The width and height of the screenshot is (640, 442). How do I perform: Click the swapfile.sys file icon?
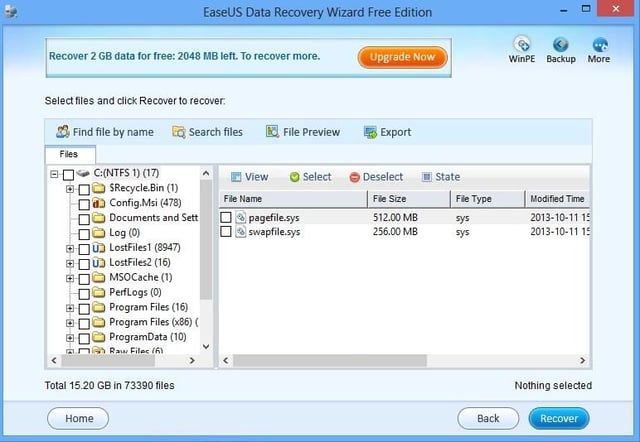coord(241,232)
